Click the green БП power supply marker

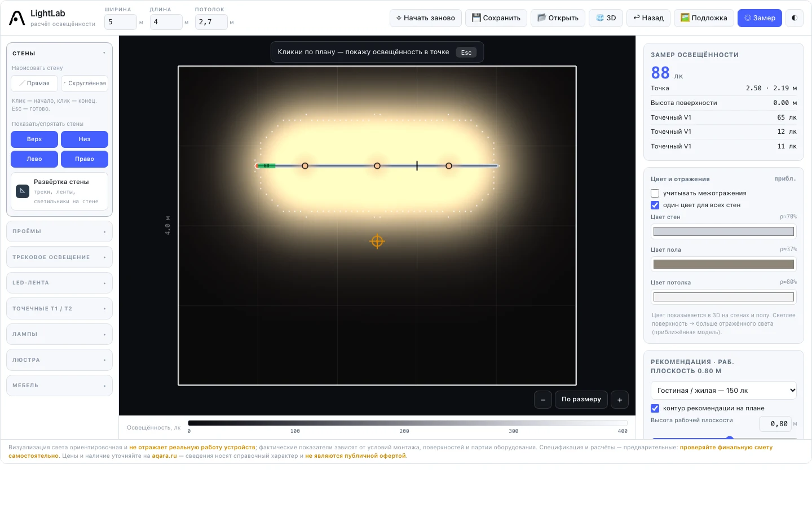click(266, 166)
